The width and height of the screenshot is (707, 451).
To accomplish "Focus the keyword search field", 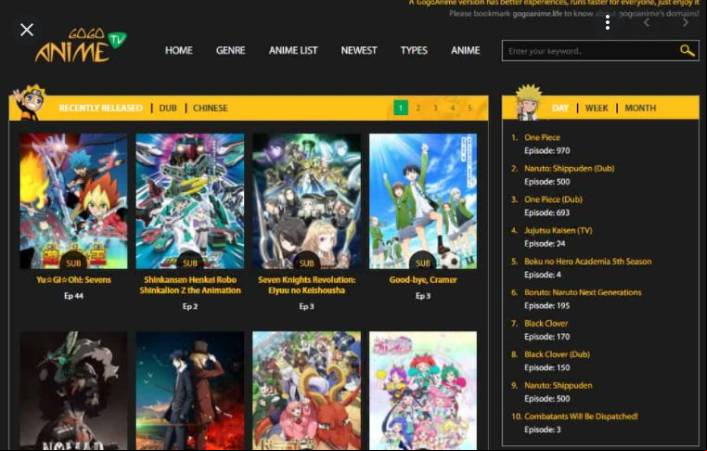I will click(x=591, y=51).
